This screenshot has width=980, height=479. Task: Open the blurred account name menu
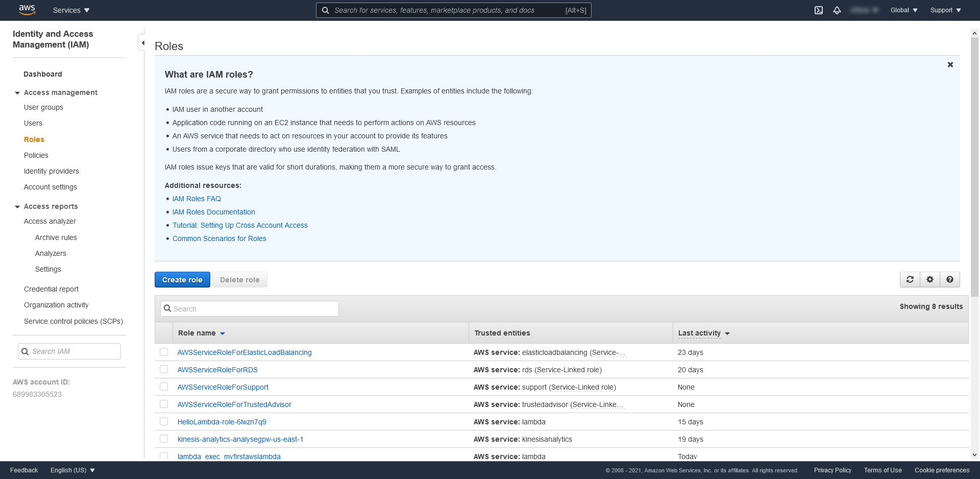tap(864, 10)
